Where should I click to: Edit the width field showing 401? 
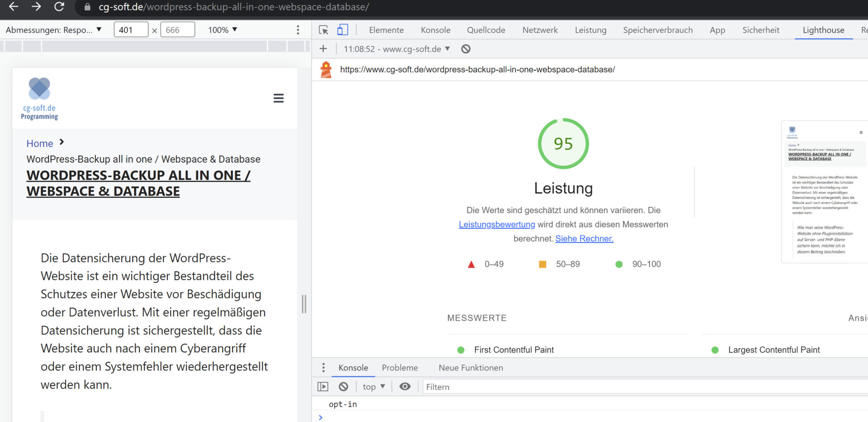click(x=131, y=30)
